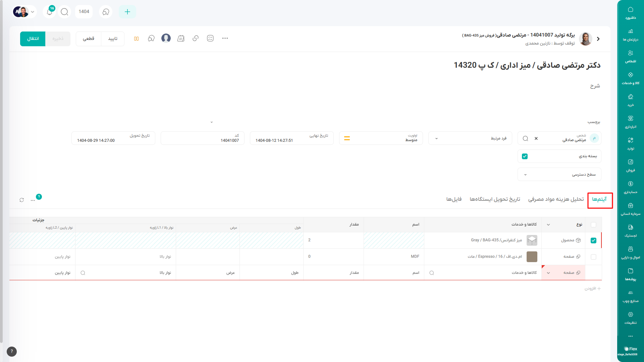Uncheck the میز کنفرانس row checkbox

pyautogui.click(x=593, y=240)
